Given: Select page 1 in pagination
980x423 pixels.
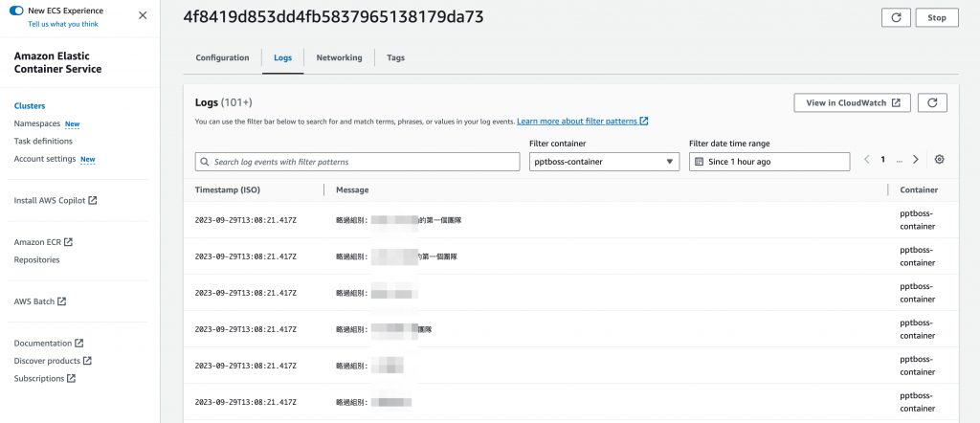Looking at the screenshot, I should point(883,159).
